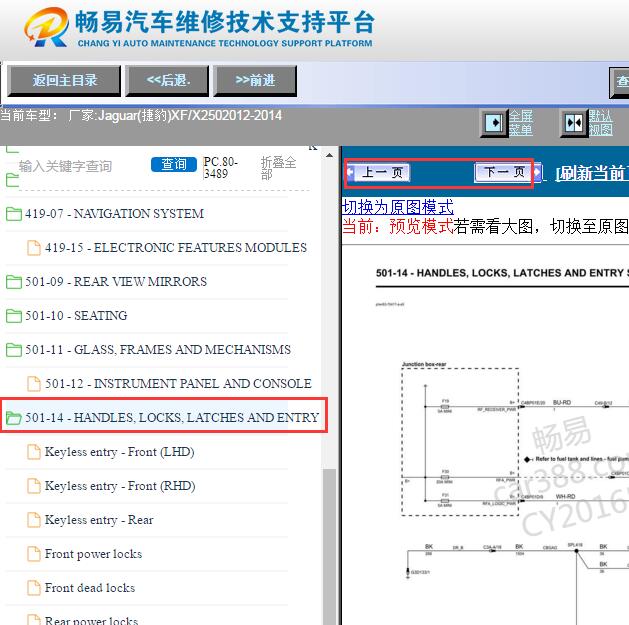Collapse 501-14 HANDLES, LOCKS, LATCHES folder
The height and width of the screenshot is (625, 629).
[172, 418]
